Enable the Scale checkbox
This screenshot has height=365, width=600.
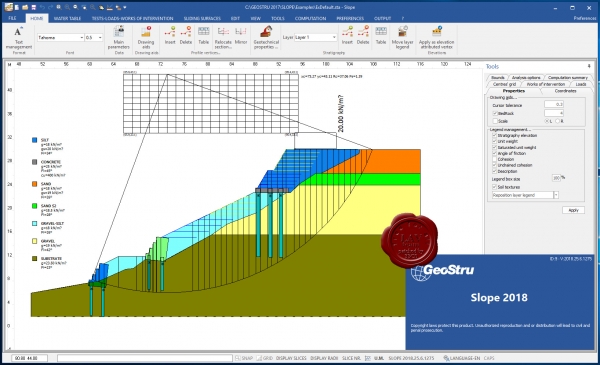click(x=495, y=121)
